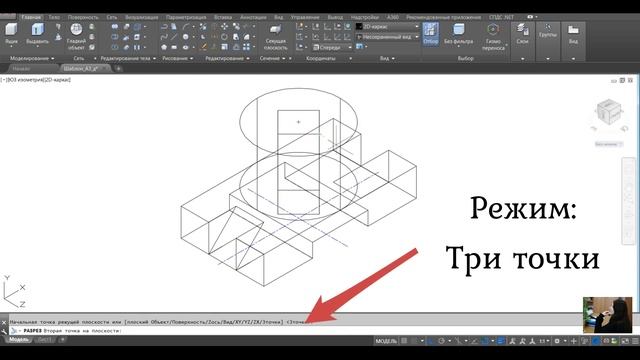This screenshot has height=360, width=640.
Task: Click the МОДЕЛЬ status bar button
Action: [386, 341]
